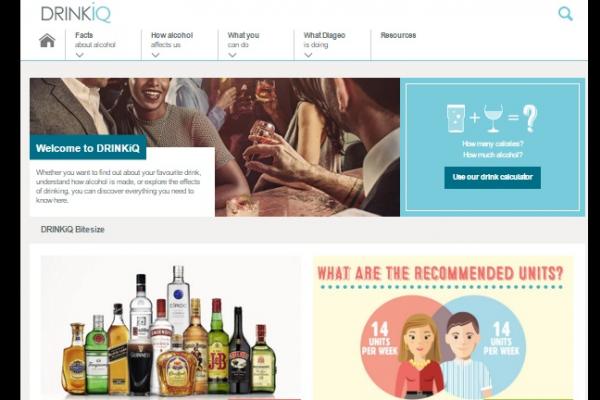600x400 pixels.
Task: Click the DRINKiQ logo
Action: [x=76, y=13]
